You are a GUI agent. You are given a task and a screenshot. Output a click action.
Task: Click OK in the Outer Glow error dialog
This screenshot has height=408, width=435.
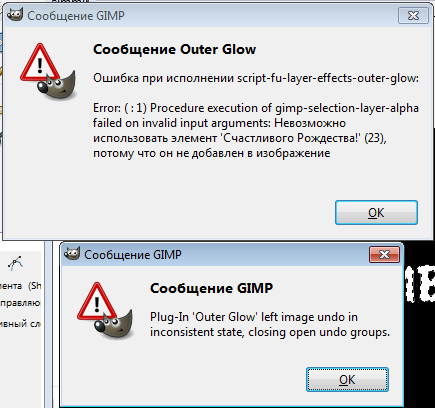pyautogui.click(x=376, y=213)
